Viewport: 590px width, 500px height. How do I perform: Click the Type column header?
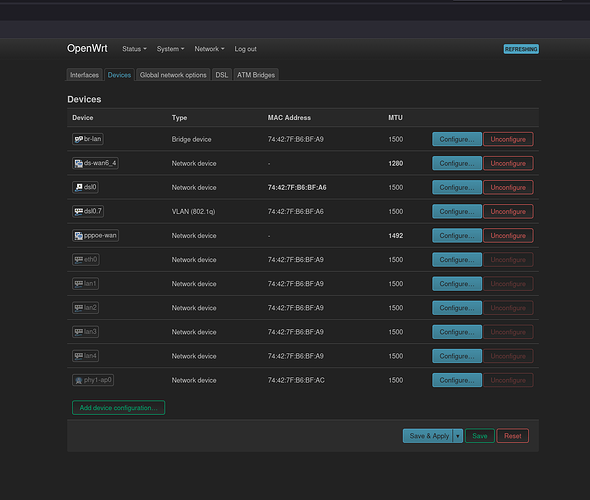click(x=179, y=118)
